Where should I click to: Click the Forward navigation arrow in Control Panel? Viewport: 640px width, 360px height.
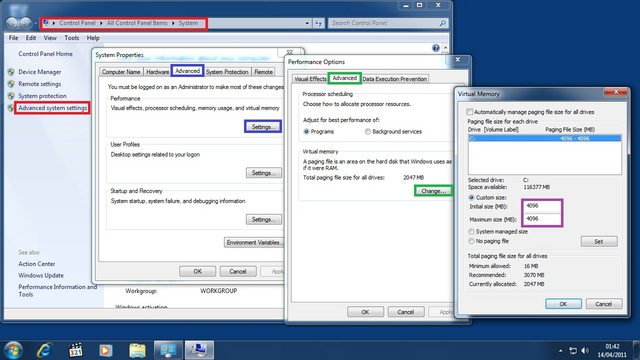tap(25, 23)
